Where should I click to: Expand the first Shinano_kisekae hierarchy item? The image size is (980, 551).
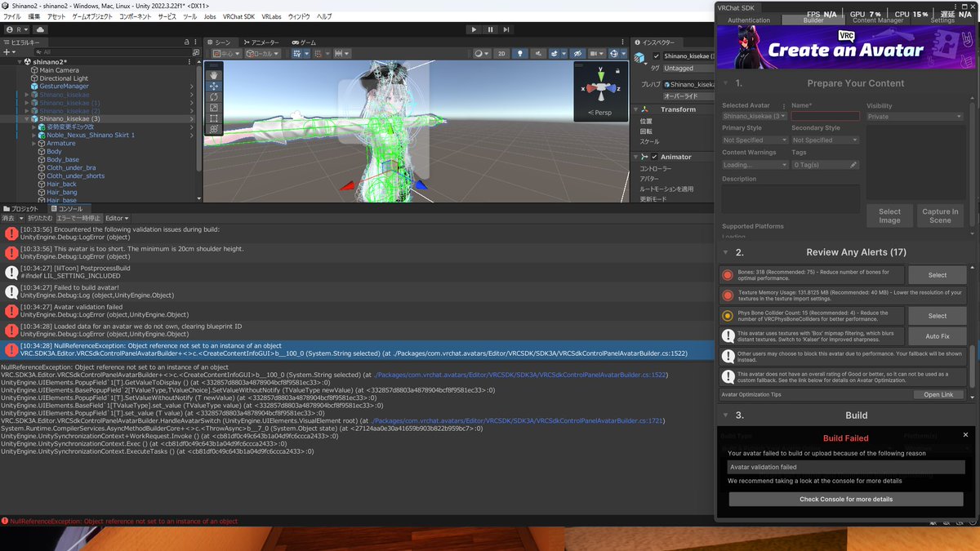tap(27, 95)
